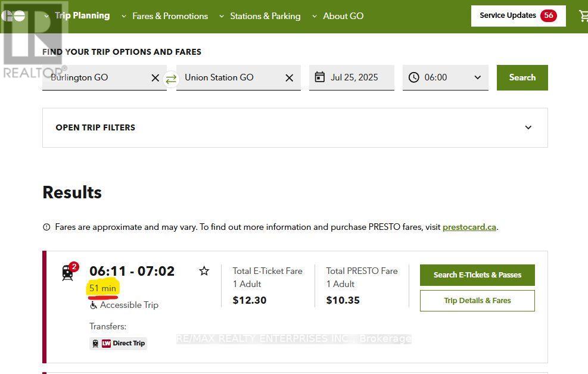This screenshot has width=588, height=374.
Task: Click the Open Trip Filters chevron
Action: 528,127
